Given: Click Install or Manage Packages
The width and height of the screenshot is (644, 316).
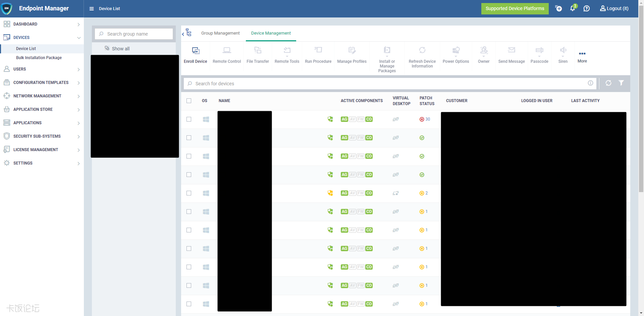Looking at the screenshot, I should click(x=387, y=59).
